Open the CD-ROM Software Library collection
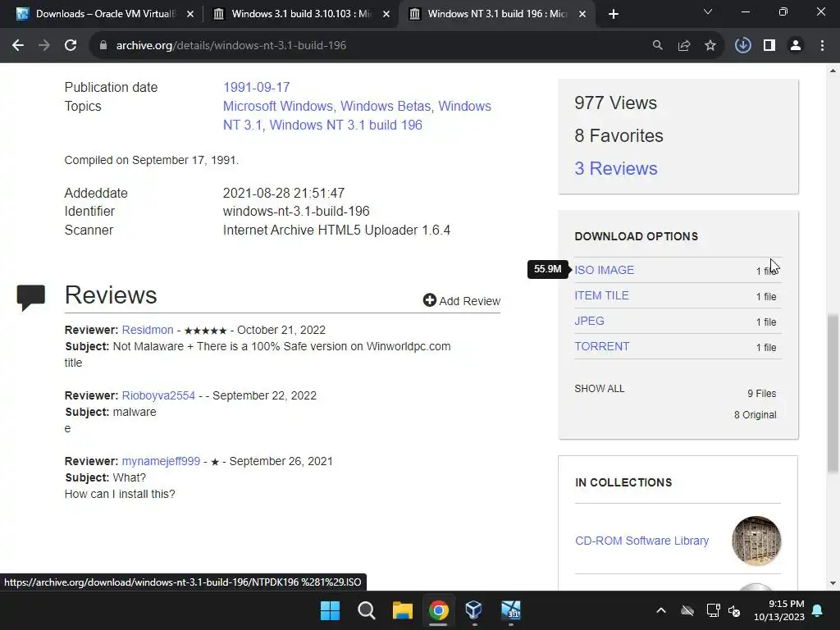Screen dimensions: 840x630 click(x=641, y=541)
